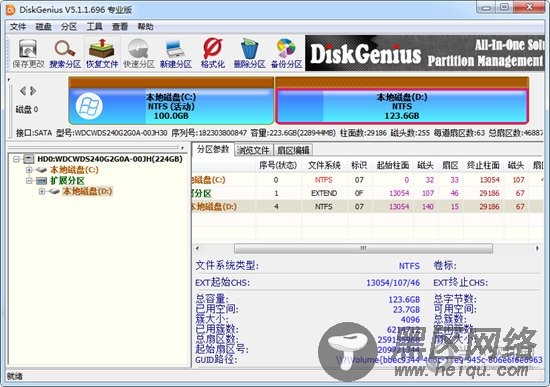Click the 标识 column header
This screenshot has width=550, height=387.
[359, 165]
